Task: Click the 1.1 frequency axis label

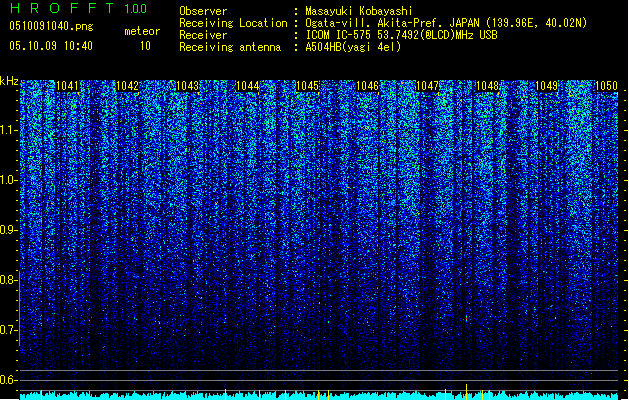Action: pos(8,130)
